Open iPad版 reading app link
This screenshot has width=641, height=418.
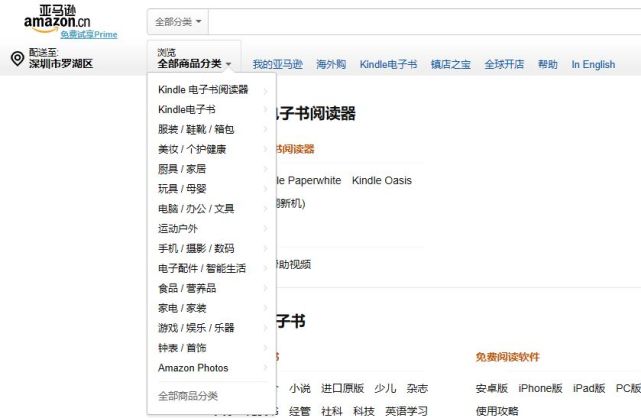click(x=589, y=388)
